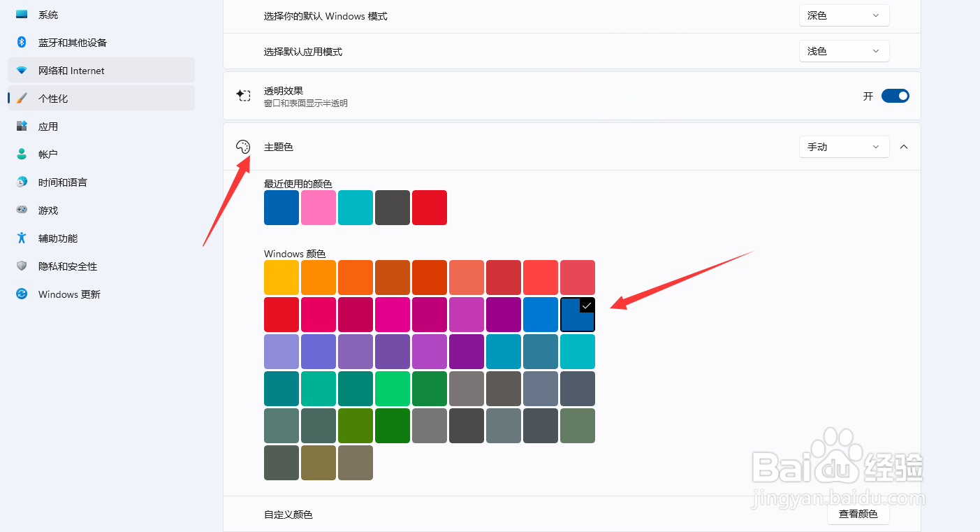Screen dimensions: 980x532
Task: Open the 游戏 gamepad icon
Action: point(22,210)
